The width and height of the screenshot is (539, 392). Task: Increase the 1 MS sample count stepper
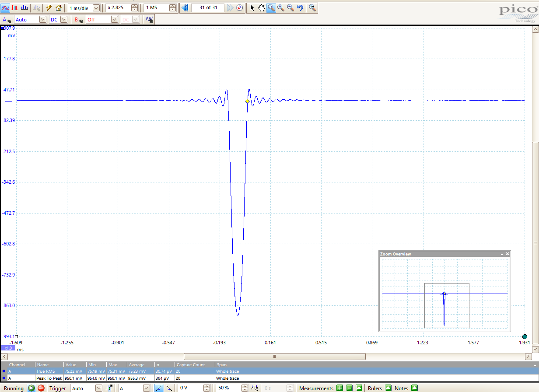coord(172,6)
